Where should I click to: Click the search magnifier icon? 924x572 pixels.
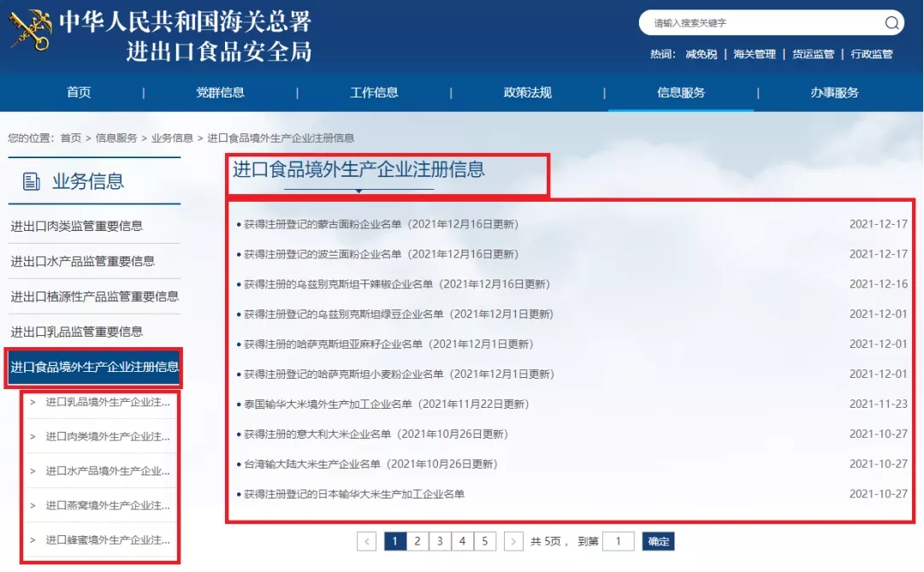coord(891,23)
